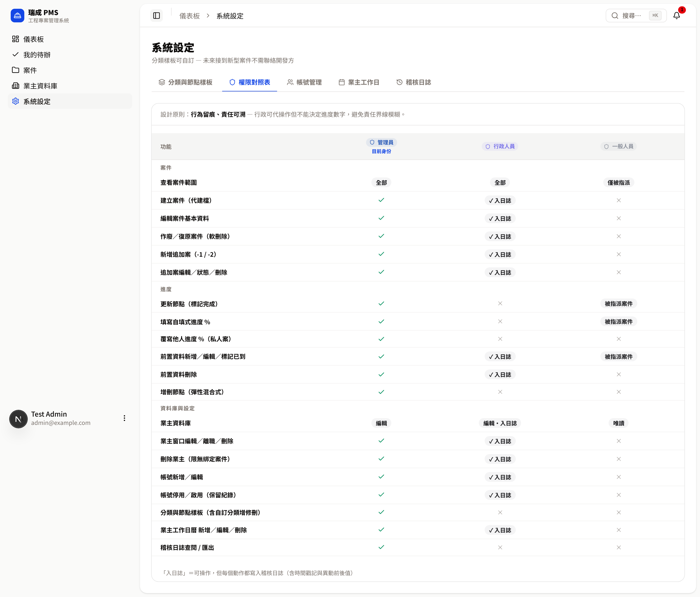The height and width of the screenshot is (597, 700).
Task: Open the 業主工作日 tab
Action: [x=359, y=82]
